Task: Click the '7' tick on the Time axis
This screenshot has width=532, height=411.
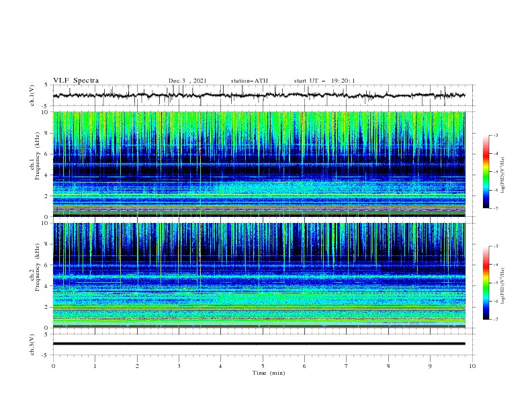Action: 347,367
